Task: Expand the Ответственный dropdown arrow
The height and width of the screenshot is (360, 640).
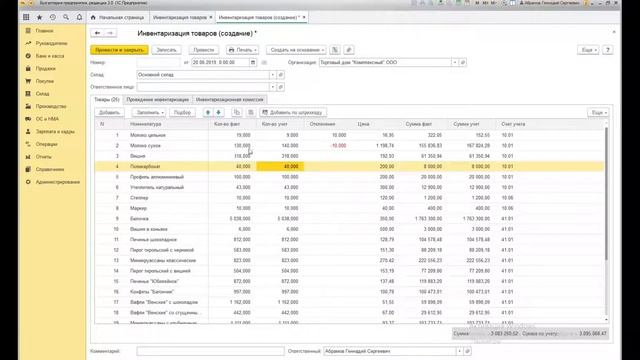Action: click(460, 351)
